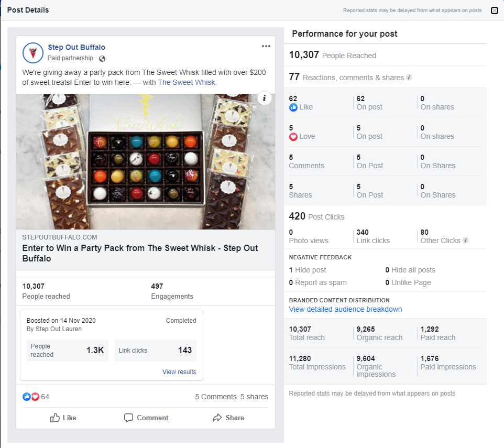Viewport: 504px width, 448px height.
Task: Open View detailed audience breakdown link
Action: [346, 309]
